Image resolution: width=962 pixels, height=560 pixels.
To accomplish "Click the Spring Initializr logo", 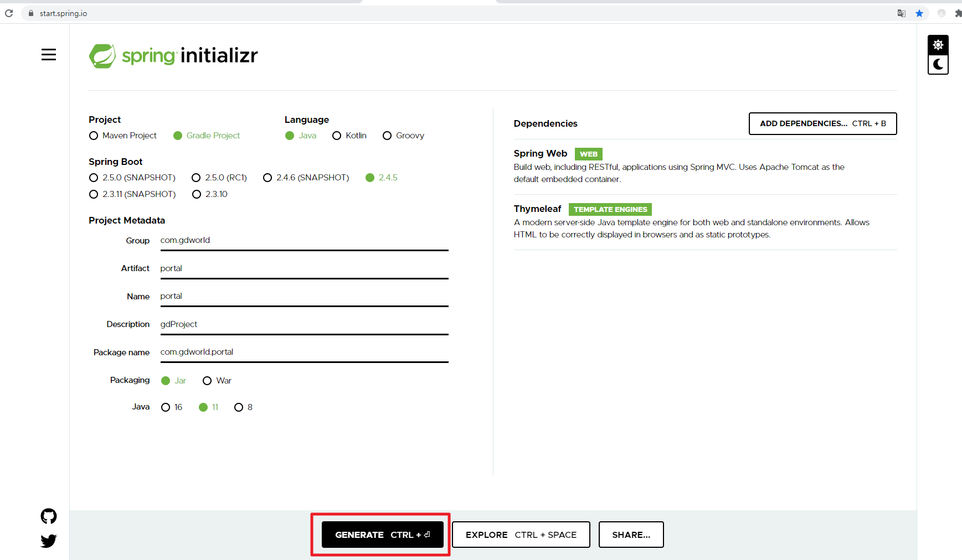I will 173,56.
